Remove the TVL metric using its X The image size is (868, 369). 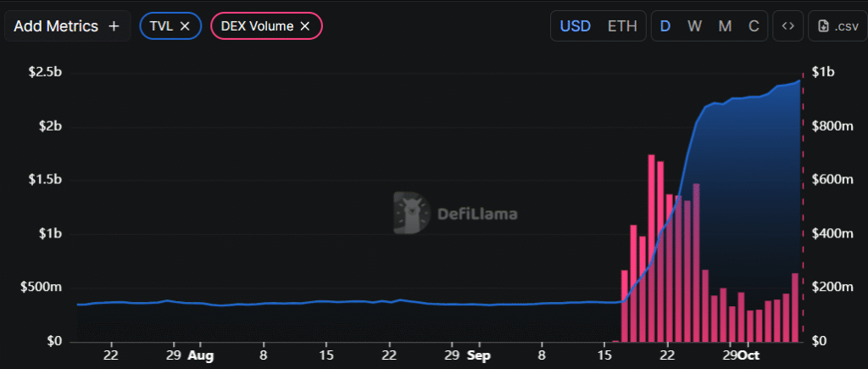tap(185, 26)
